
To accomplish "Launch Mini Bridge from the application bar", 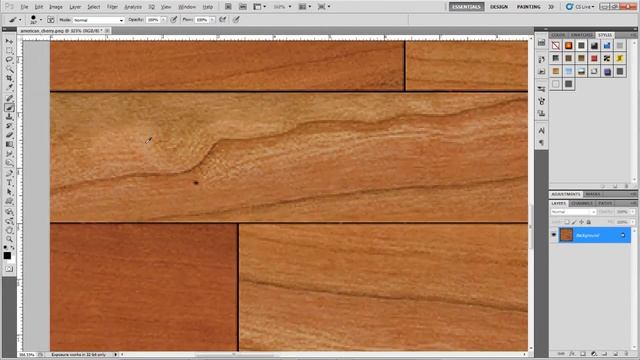I will coord(242,7).
